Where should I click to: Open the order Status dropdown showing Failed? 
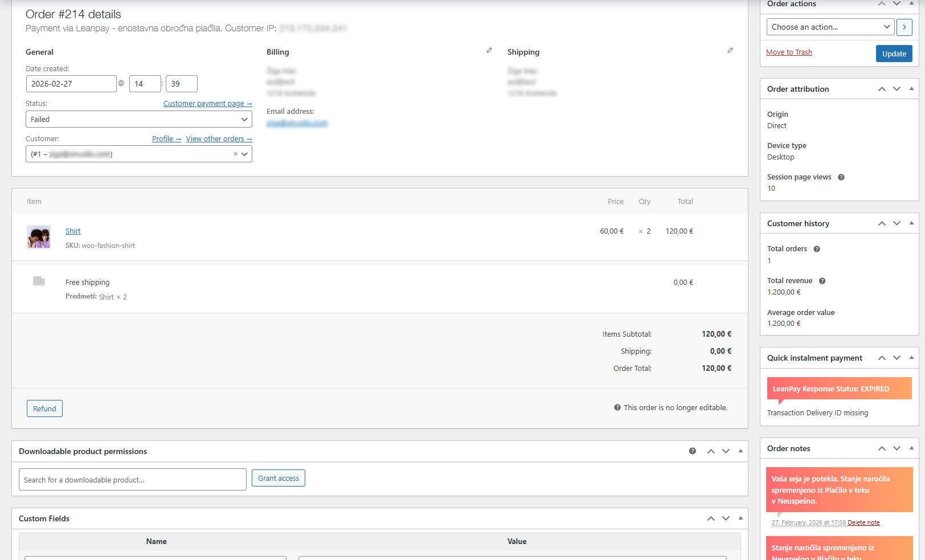pyautogui.click(x=138, y=119)
